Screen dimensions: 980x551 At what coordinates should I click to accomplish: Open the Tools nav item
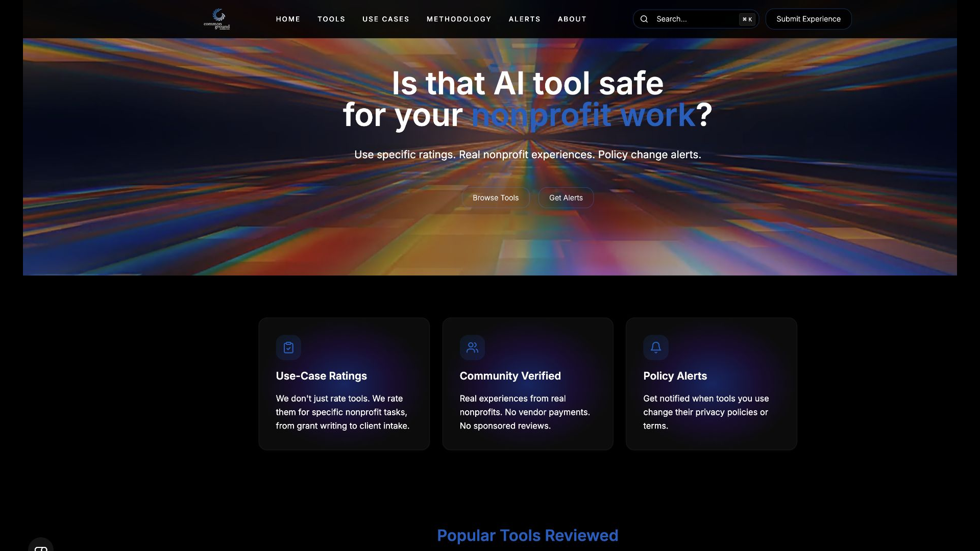pyautogui.click(x=331, y=19)
